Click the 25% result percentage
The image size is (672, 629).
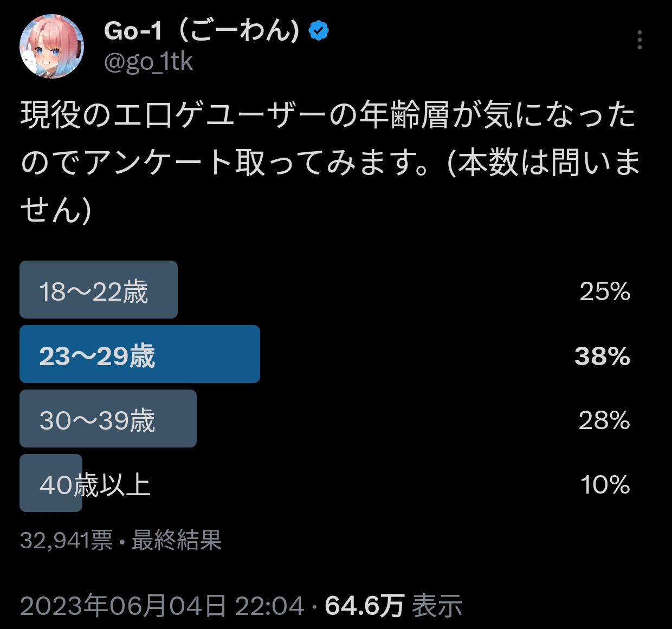605,291
